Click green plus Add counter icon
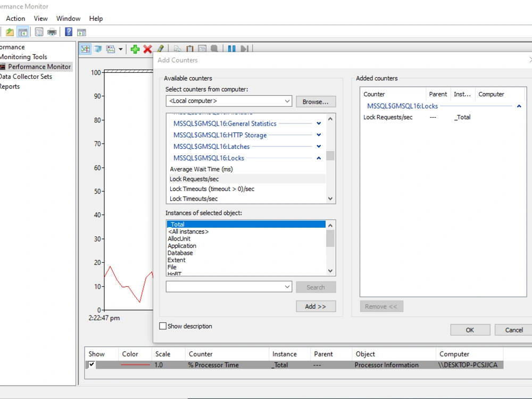 (x=135, y=49)
